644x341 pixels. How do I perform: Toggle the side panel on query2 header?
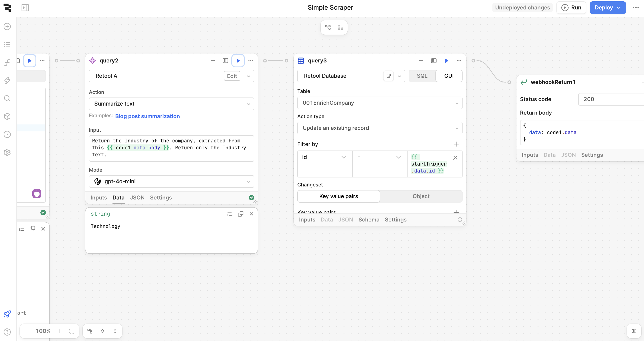[225, 61]
